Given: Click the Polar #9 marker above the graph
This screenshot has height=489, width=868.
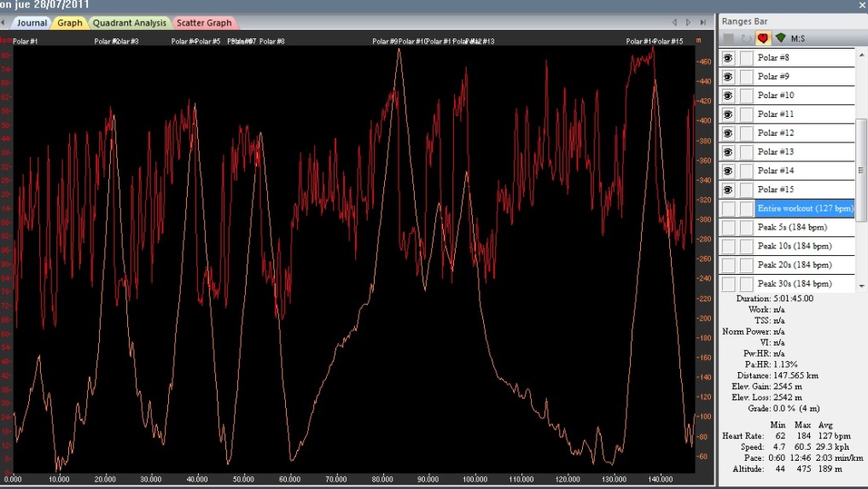Looking at the screenshot, I should 385,41.
